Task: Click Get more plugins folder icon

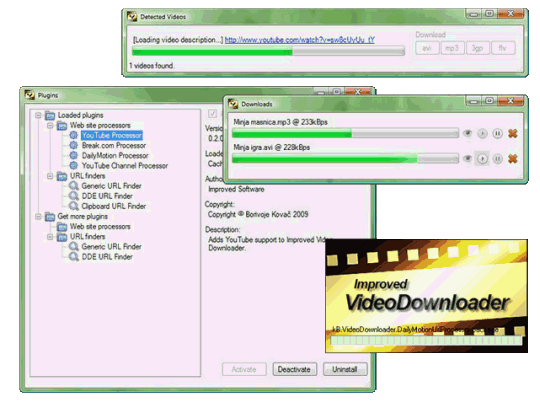Action: (50, 217)
